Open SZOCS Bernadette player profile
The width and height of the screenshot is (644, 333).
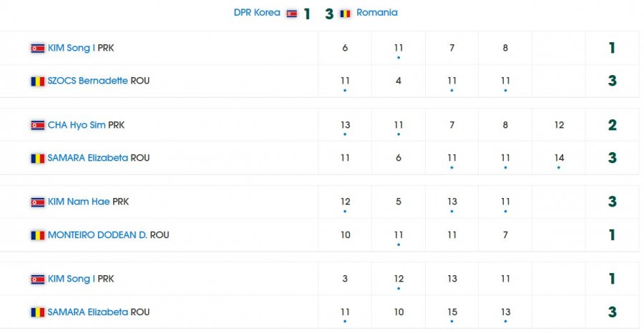[88, 81]
